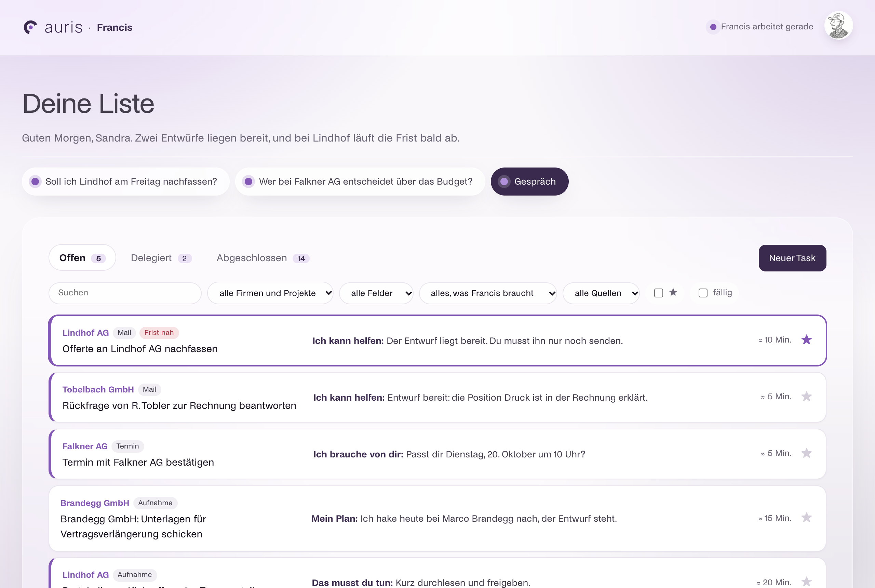Viewport: 875px width, 588px height.
Task: Star the Falkner AG Termin task
Action: coord(806,453)
